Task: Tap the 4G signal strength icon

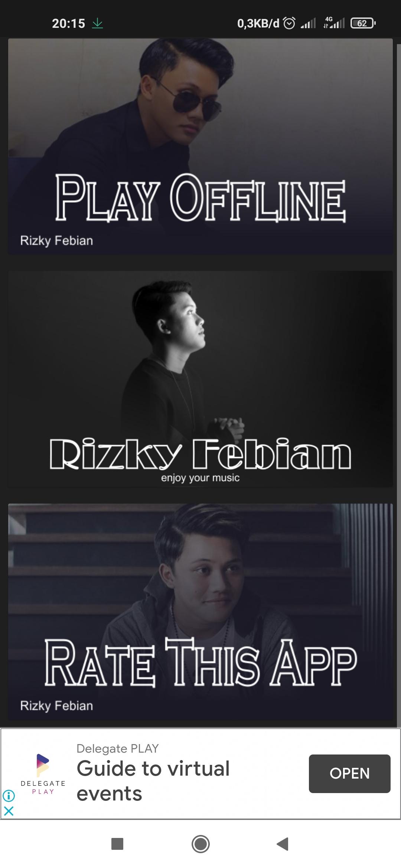Action: [334, 23]
